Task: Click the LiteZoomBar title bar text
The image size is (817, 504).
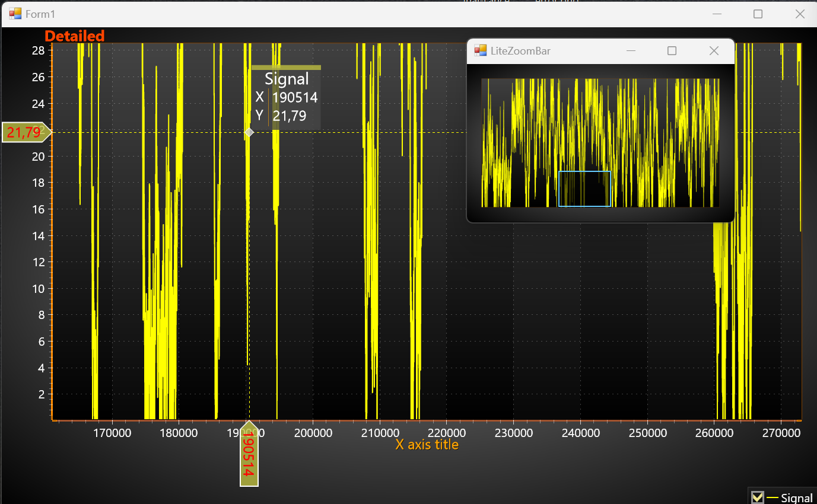Action: click(x=520, y=51)
